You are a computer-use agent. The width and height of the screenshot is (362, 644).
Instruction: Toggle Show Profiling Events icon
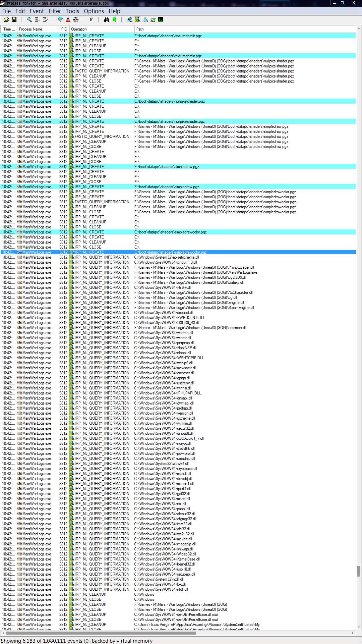point(161,20)
